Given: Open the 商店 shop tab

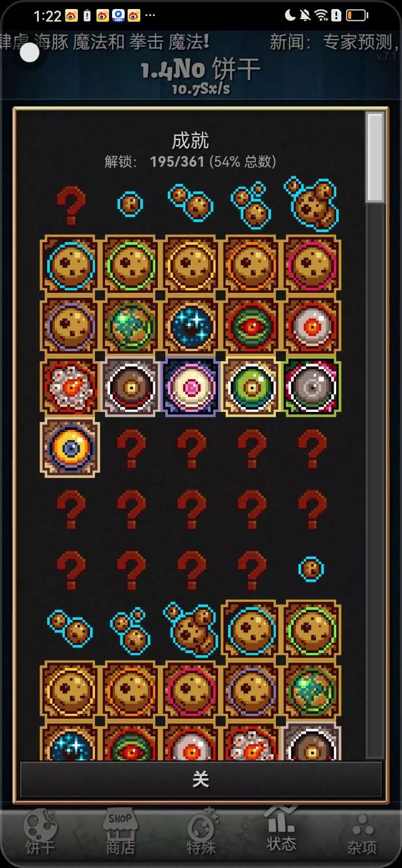Looking at the screenshot, I should pyautogui.click(x=120, y=833).
